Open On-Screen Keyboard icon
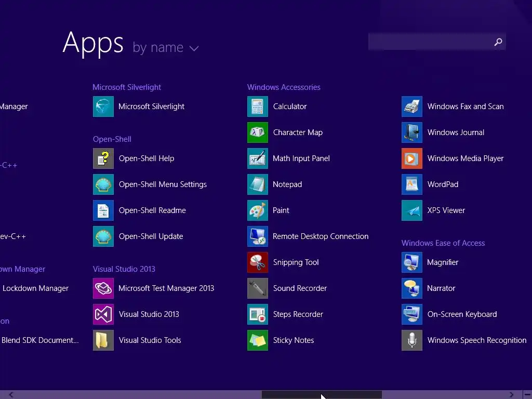The height and width of the screenshot is (399, 532). point(412,314)
